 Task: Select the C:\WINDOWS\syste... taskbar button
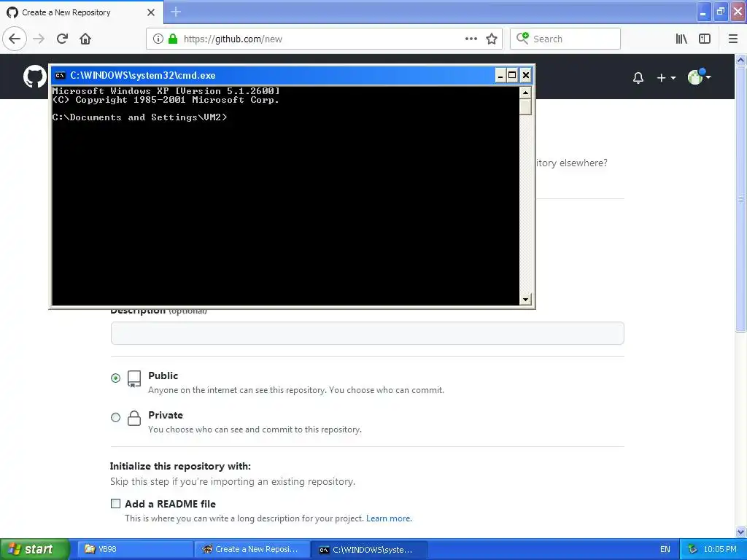(368, 549)
